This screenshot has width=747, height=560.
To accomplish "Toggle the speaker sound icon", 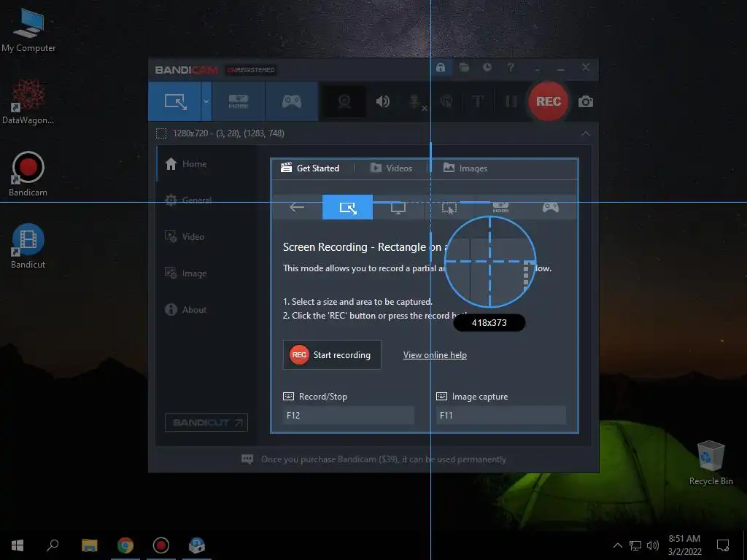I will pyautogui.click(x=382, y=101).
